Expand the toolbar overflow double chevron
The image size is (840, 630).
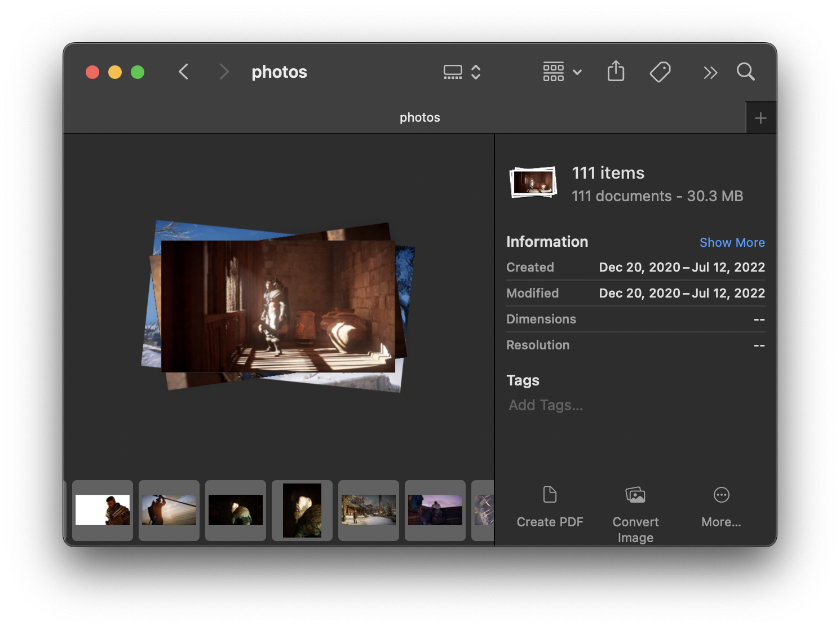[710, 73]
